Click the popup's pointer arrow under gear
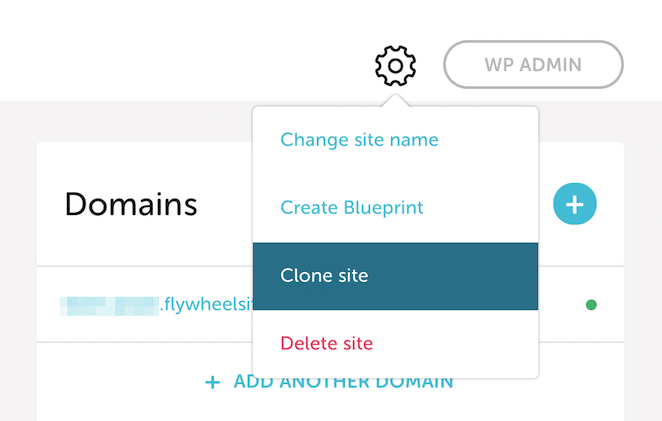 [395, 100]
